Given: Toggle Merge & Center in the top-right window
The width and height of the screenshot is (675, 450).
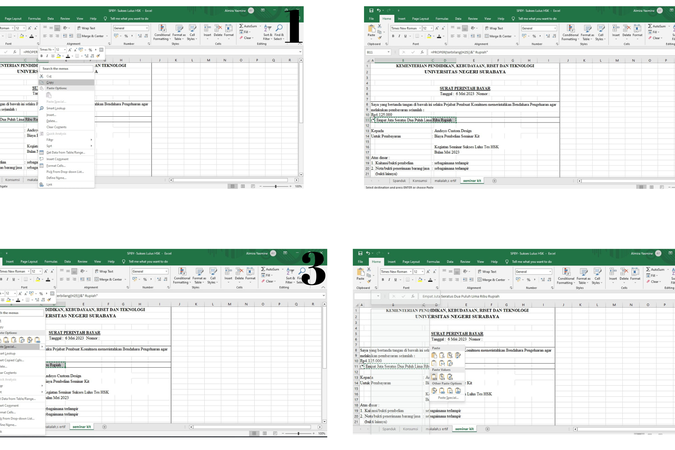Looking at the screenshot, I should pos(499,36).
